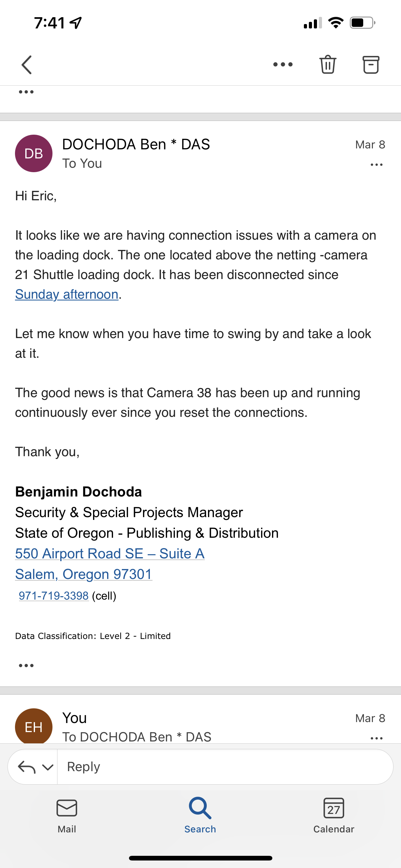Tap the Sunday afternoon date link
Screen dimensions: 401x868
(67, 295)
